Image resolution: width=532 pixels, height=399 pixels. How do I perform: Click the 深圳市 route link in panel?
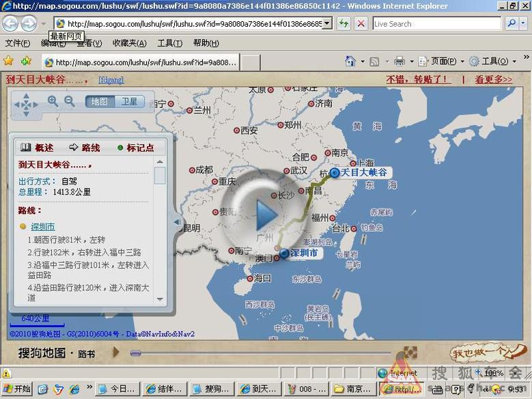[43, 227]
